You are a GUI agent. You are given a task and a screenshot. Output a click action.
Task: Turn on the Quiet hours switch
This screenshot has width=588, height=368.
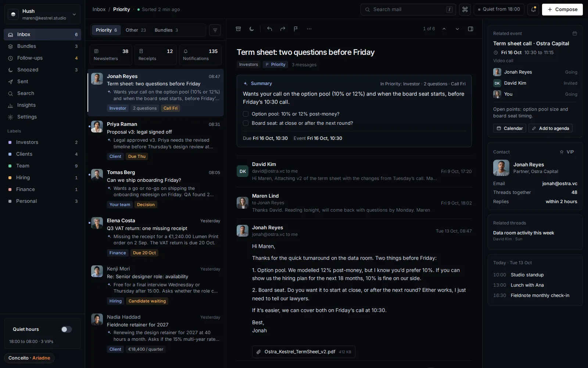click(x=67, y=329)
